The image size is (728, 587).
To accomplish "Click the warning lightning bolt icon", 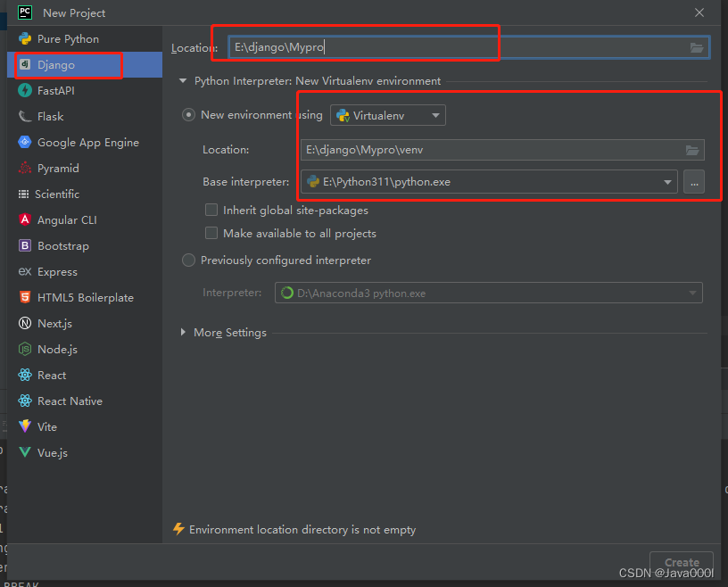I will coord(178,529).
